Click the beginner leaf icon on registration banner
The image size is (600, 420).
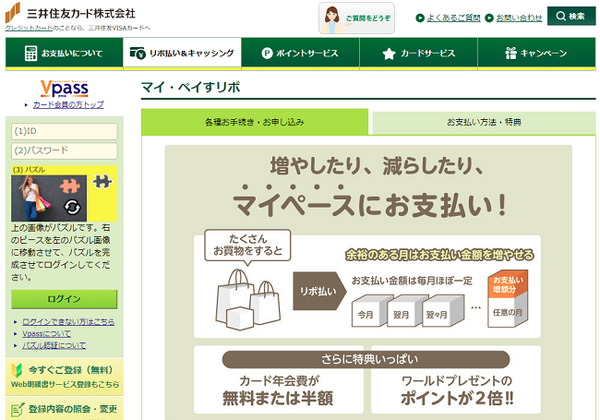[17, 370]
